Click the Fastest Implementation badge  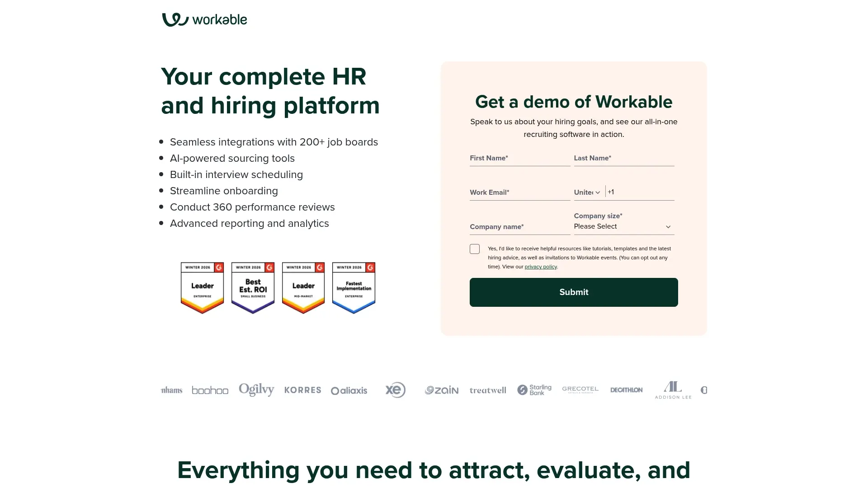pyautogui.click(x=354, y=288)
